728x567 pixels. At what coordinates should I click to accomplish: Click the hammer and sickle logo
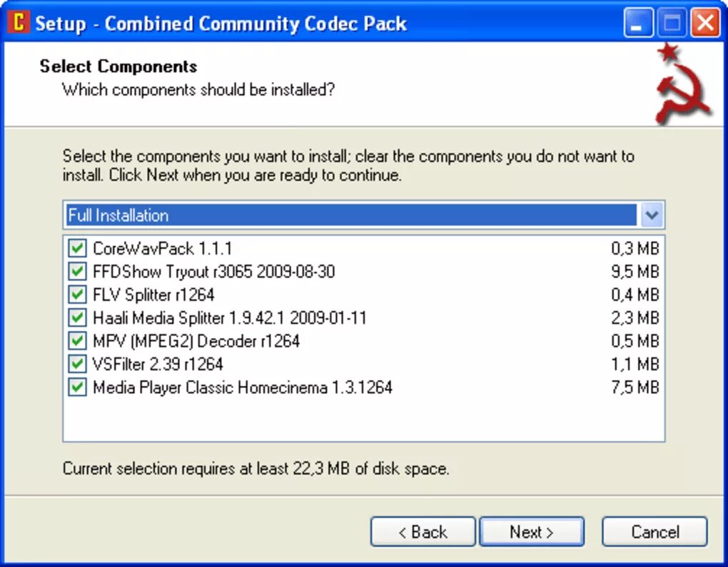(682, 84)
